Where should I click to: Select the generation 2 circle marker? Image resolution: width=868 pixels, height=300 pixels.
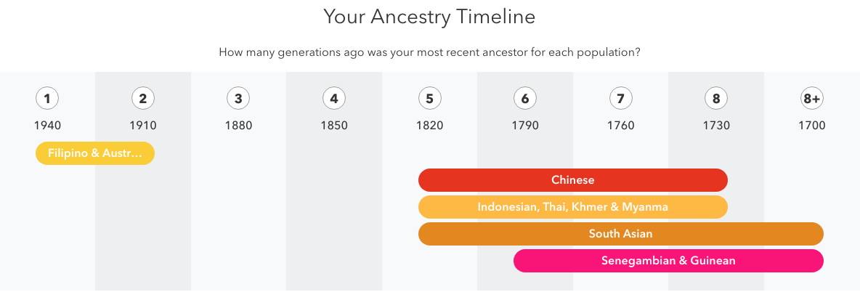click(x=143, y=99)
